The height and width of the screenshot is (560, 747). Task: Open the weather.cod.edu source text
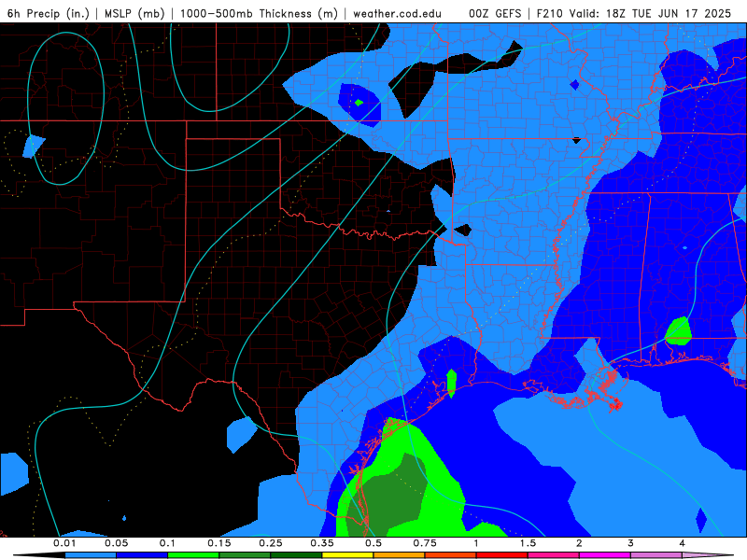397,13
